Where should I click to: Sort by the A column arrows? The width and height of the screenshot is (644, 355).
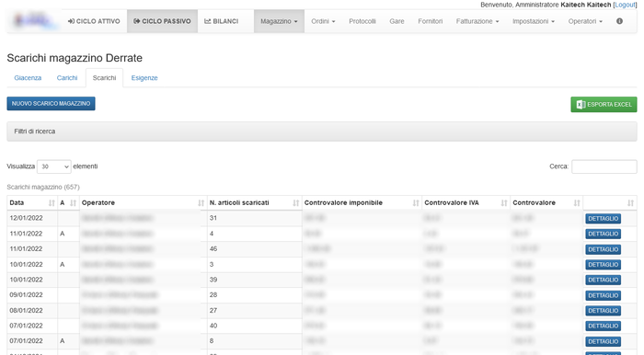tap(73, 202)
